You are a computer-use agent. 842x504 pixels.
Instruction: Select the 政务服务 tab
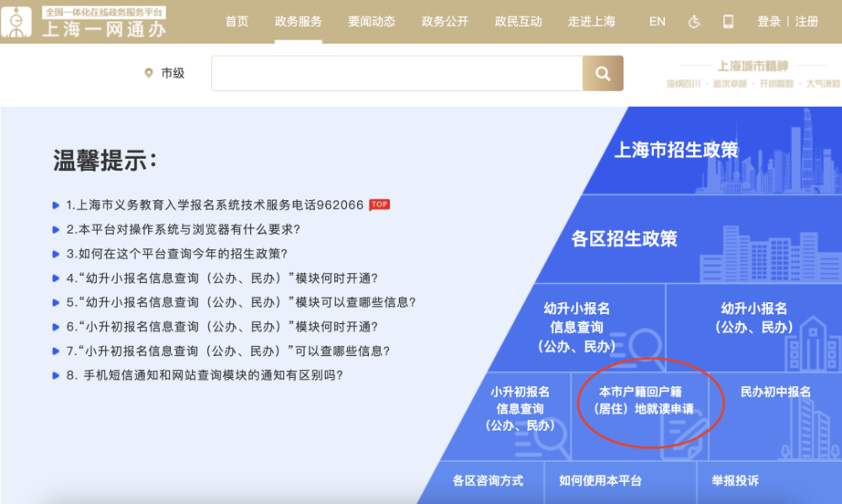click(x=298, y=22)
